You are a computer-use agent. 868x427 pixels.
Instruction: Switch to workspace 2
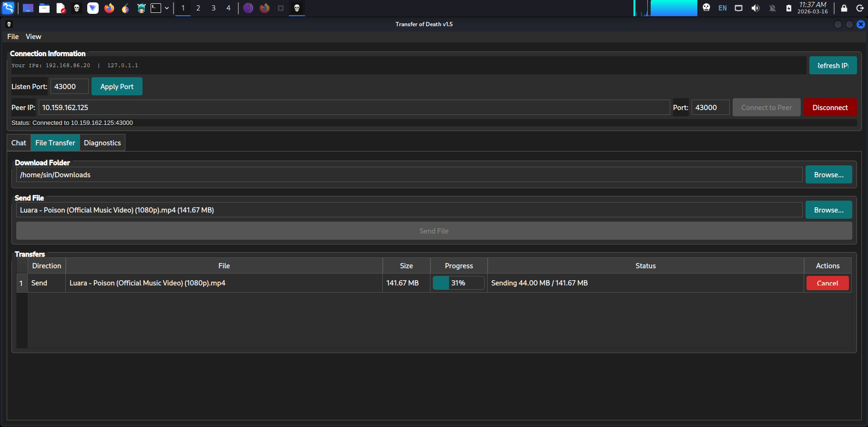point(198,8)
